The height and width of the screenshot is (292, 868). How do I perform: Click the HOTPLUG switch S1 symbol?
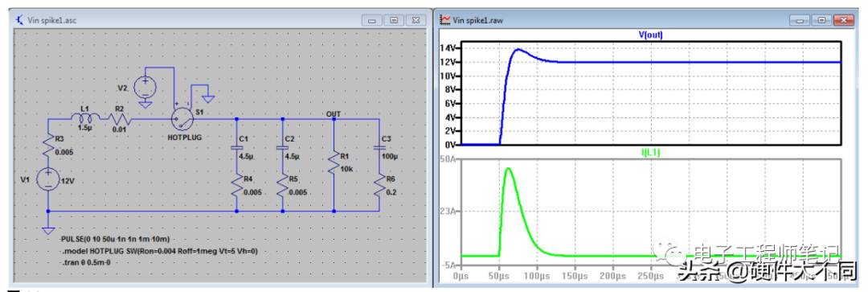183,118
